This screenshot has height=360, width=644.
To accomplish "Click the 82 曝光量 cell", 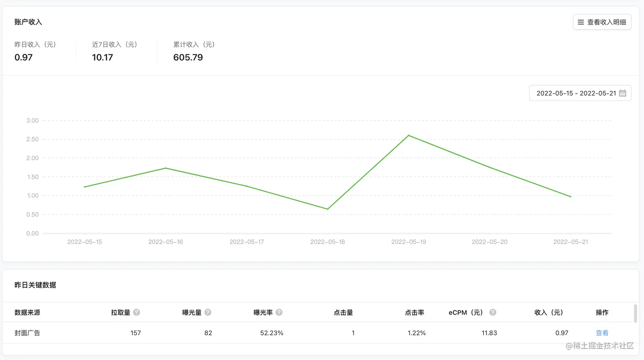I will click(208, 333).
